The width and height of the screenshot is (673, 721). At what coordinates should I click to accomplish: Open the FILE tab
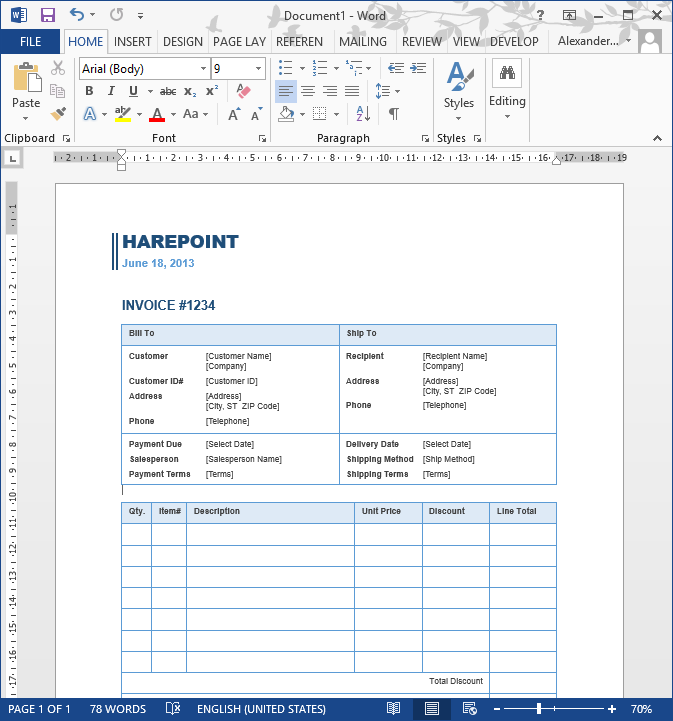(30, 42)
